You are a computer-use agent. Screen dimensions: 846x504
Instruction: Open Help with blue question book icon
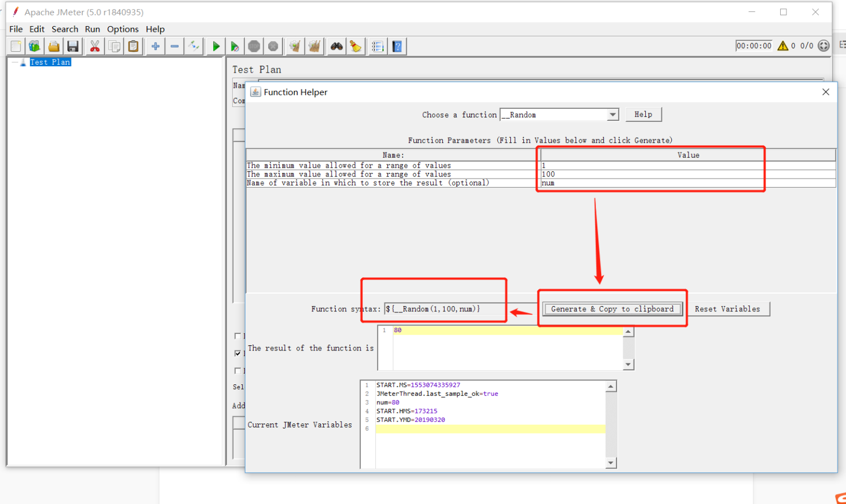(397, 46)
